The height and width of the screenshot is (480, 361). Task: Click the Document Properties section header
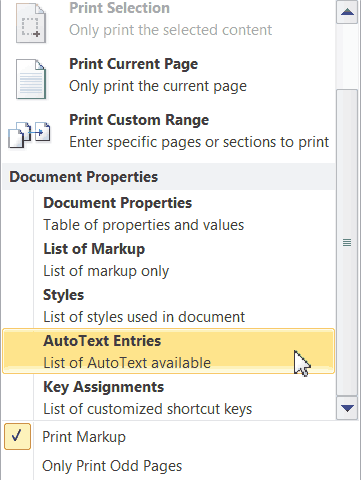(x=169, y=177)
